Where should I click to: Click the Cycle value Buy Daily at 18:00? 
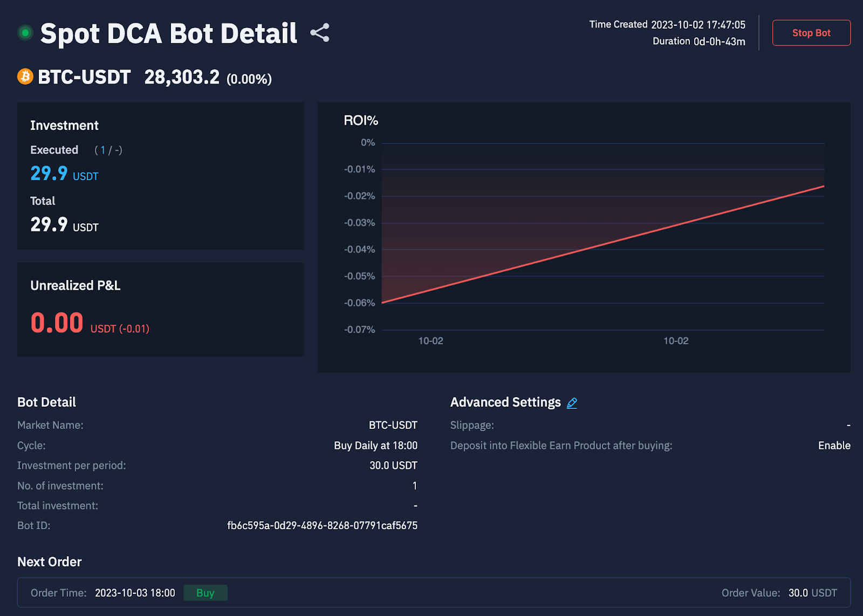click(x=376, y=446)
